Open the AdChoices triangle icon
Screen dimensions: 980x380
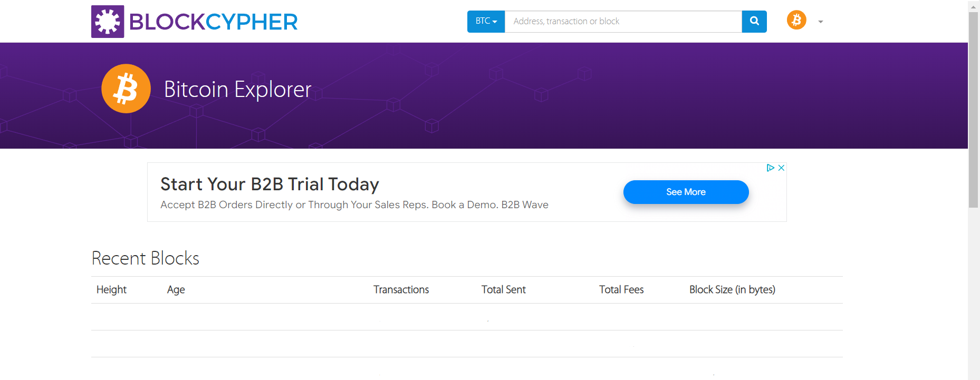click(771, 168)
